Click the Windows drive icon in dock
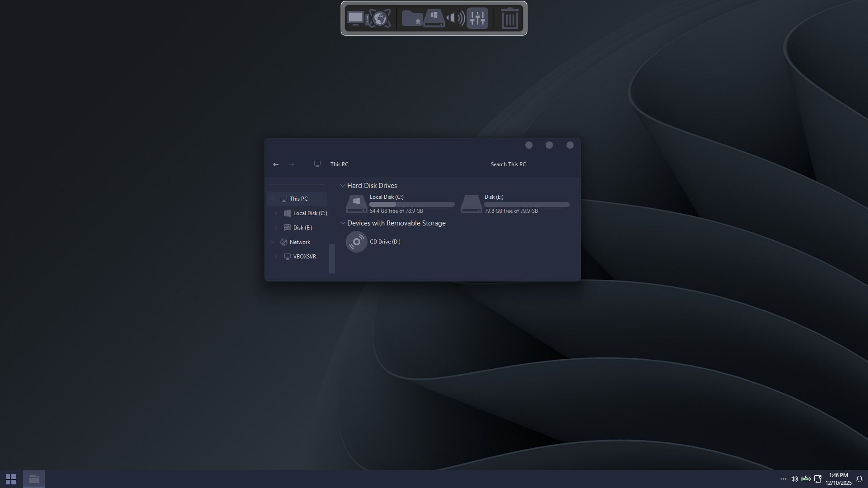 click(x=434, y=19)
